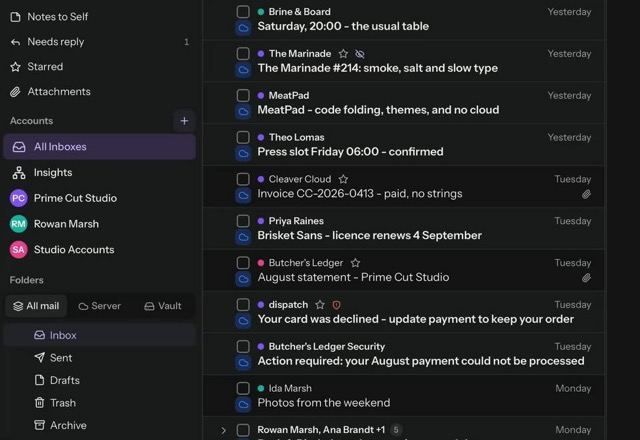640x440 pixels.
Task: Star the dispatch email
Action: 320,305
